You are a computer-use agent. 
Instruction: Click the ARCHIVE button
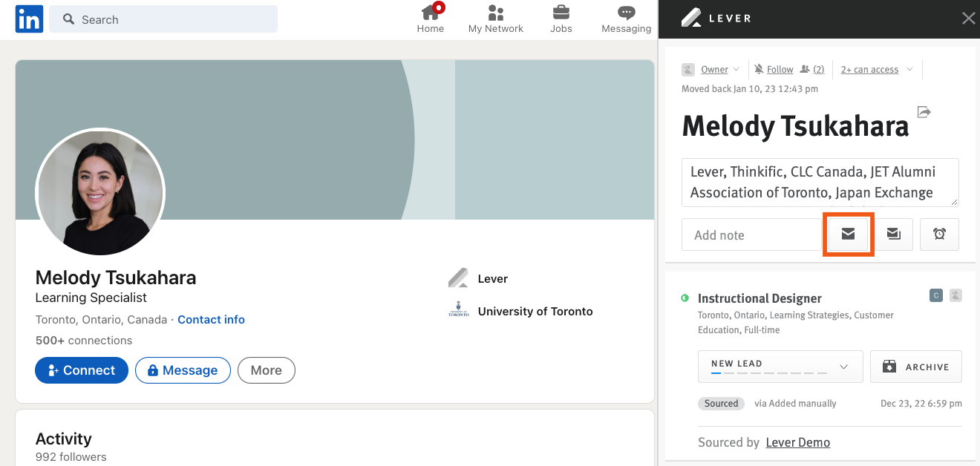click(916, 367)
